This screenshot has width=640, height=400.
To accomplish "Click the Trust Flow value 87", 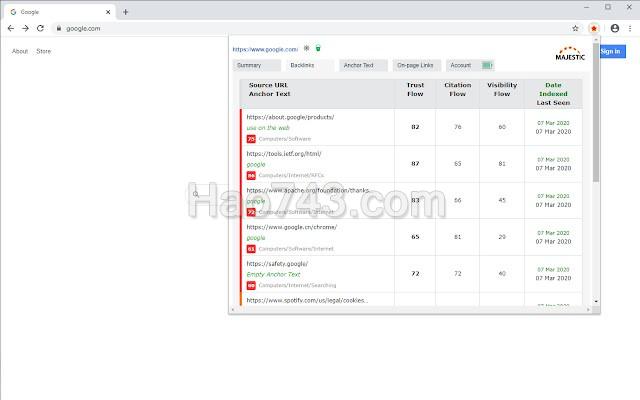I will click(415, 164).
